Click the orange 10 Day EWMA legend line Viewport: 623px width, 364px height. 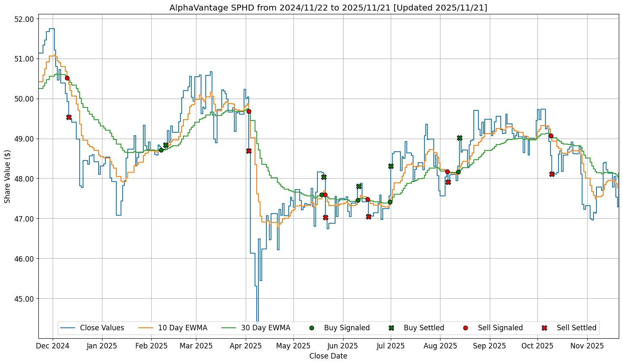click(x=145, y=328)
